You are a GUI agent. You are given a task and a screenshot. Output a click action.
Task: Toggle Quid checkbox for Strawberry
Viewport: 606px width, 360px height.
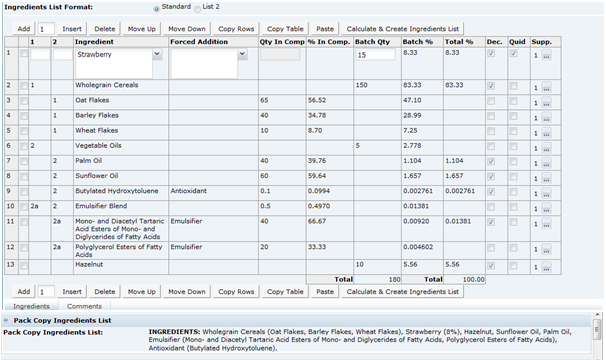pyautogui.click(x=513, y=53)
